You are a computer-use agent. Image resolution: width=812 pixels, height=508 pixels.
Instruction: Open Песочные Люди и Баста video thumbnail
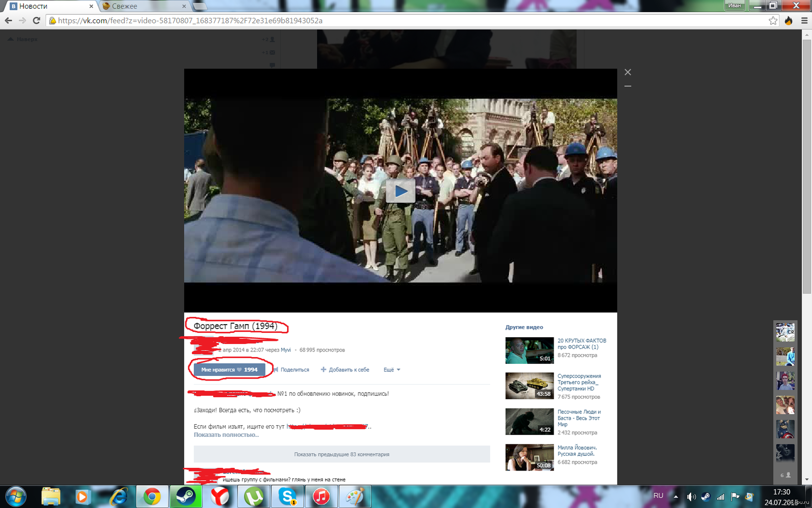click(x=529, y=422)
